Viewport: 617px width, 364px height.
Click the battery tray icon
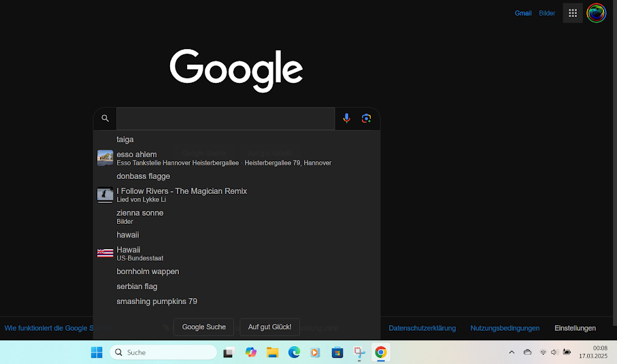567,352
